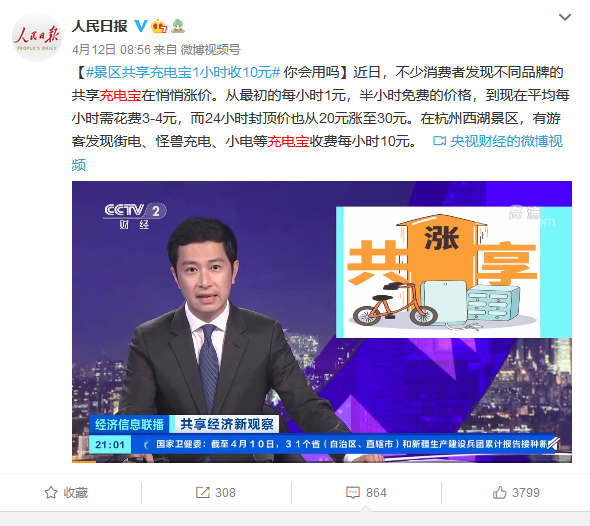The image size is (590, 526).
Task: Click the mute icon on video corner
Action: pyautogui.click(x=552, y=444)
